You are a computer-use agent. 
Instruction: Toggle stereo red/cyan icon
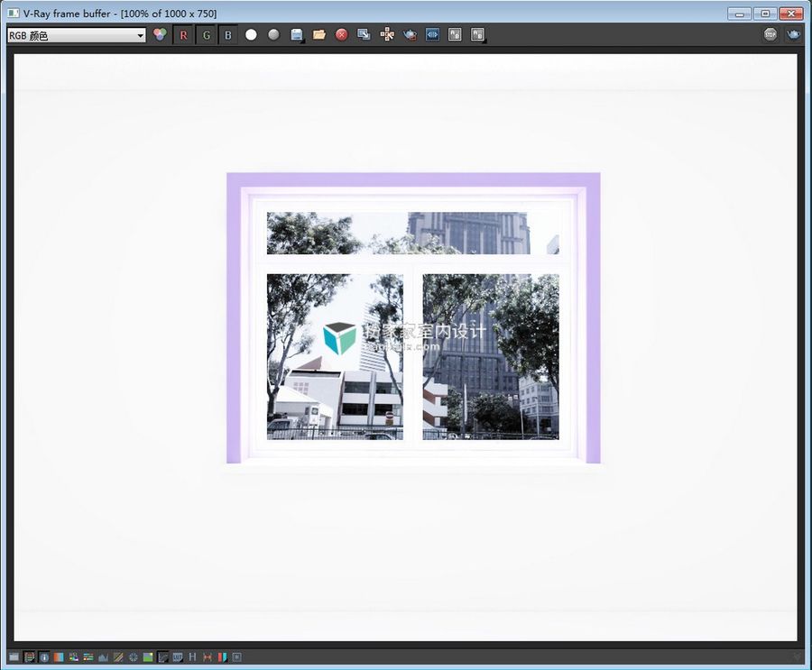(x=222, y=657)
